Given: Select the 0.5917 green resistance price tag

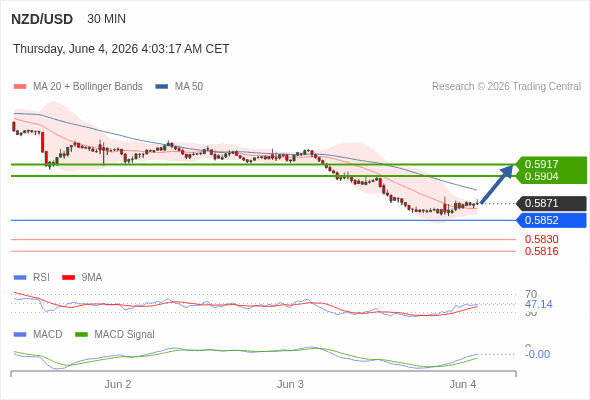Looking at the screenshot, I should pyautogui.click(x=551, y=164).
